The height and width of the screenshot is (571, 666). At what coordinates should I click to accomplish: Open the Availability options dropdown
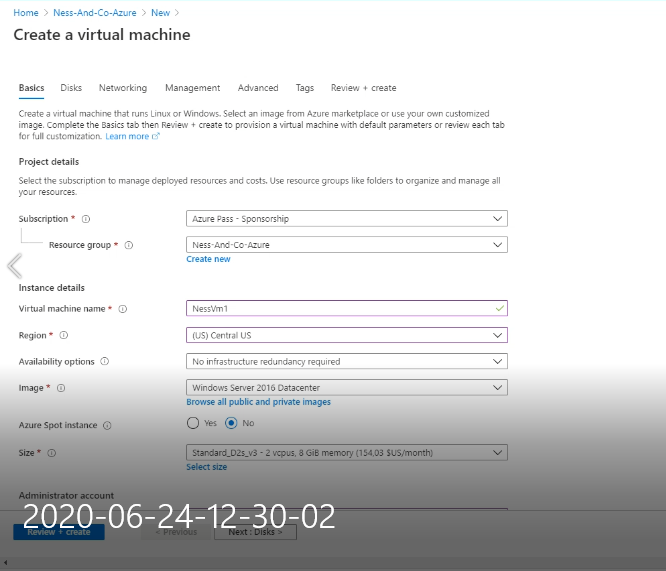coord(347,362)
